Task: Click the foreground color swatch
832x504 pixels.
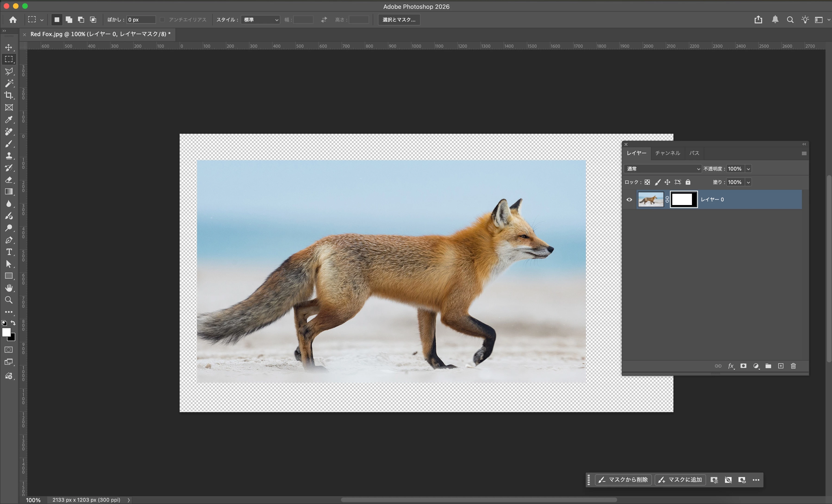Action: (5, 332)
